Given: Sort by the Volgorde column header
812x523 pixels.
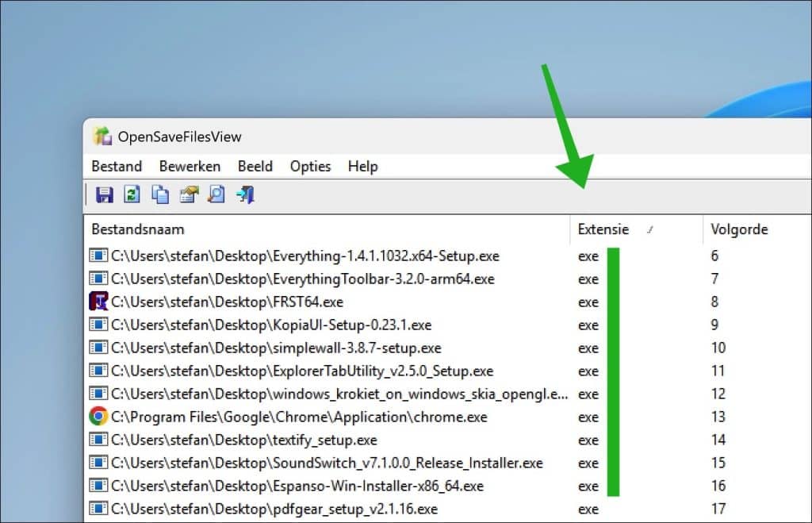Looking at the screenshot, I should tap(757, 229).
